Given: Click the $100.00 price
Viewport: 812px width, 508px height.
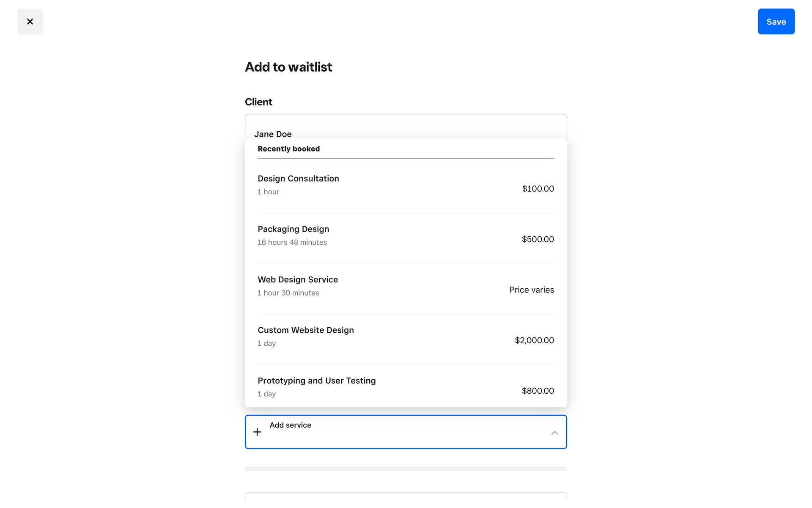Looking at the screenshot, I should [538, 189].
